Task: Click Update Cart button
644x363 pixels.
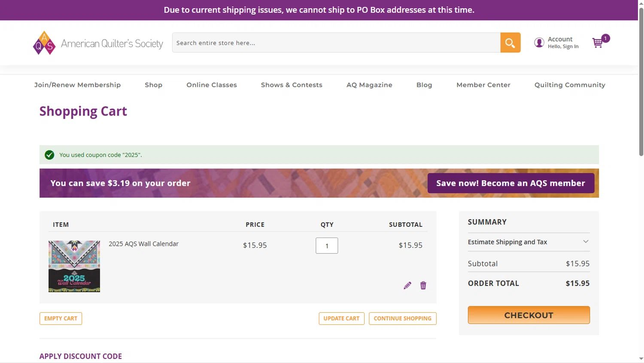Action: pyautogui.click(x=341, y=318)
